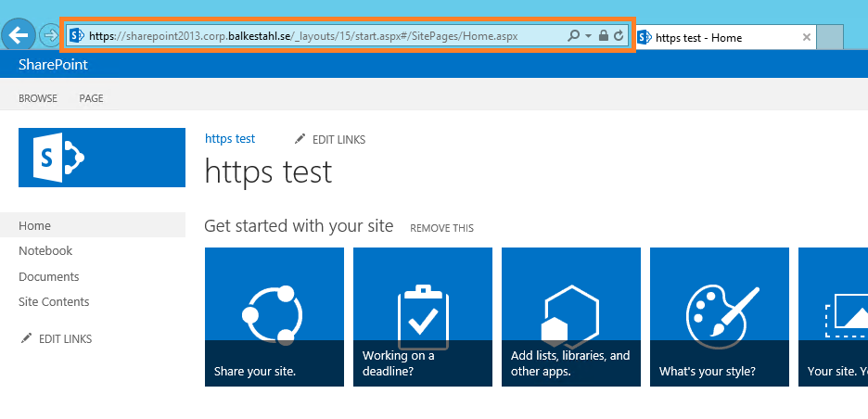868x419 pixels.
Task: Click the browser back arrow button
Action: (x=19, y=36)
